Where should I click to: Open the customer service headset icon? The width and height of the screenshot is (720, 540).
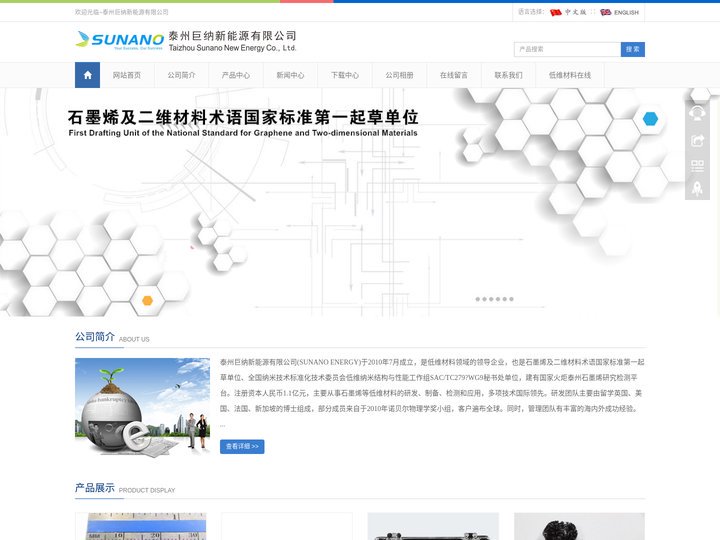point(697,113)
